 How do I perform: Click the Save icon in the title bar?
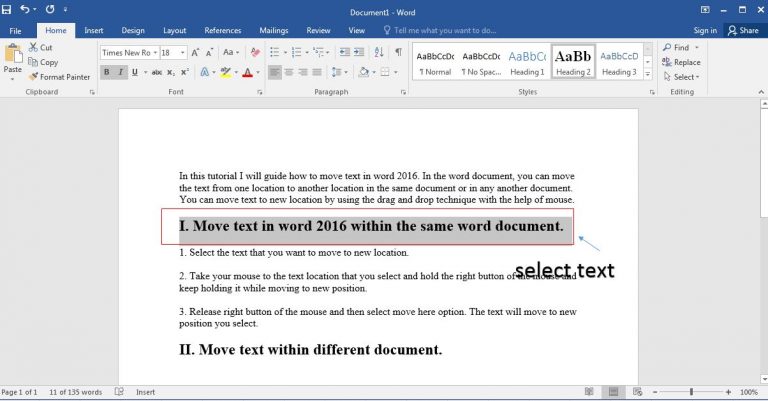point(6,9)
